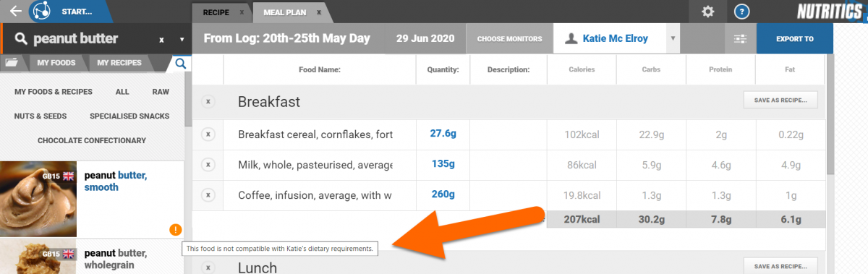
Task: Filter foods by Nuts & Seeds
Action: [x=41, y=116]
